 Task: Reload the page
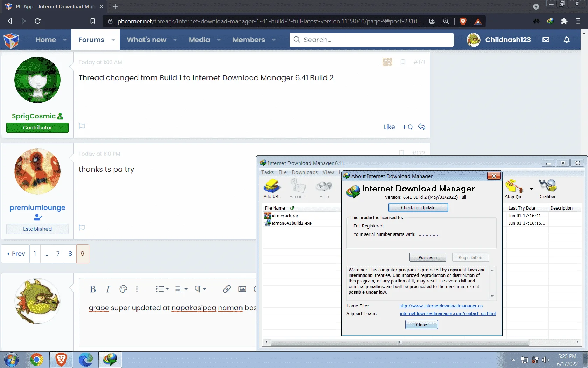click(x=38, y=21)
